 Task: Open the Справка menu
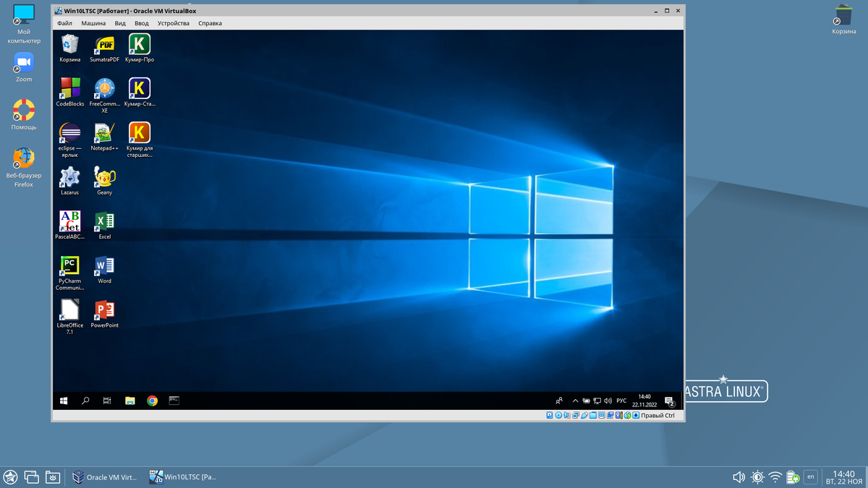point(210,23)
